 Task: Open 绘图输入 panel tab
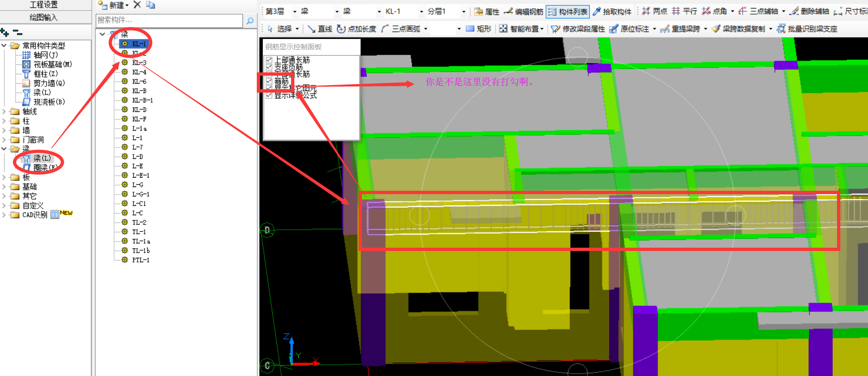click(x=44, y=17)
